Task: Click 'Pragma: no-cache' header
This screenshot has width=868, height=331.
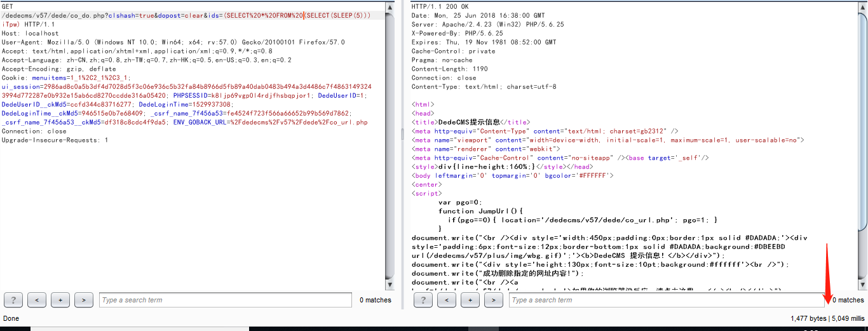Action: click(444, 60)
